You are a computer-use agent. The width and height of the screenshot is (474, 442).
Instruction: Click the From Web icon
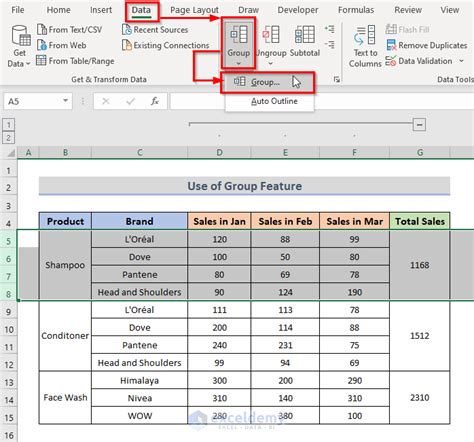pyautogui.click(x=42, y=45)
